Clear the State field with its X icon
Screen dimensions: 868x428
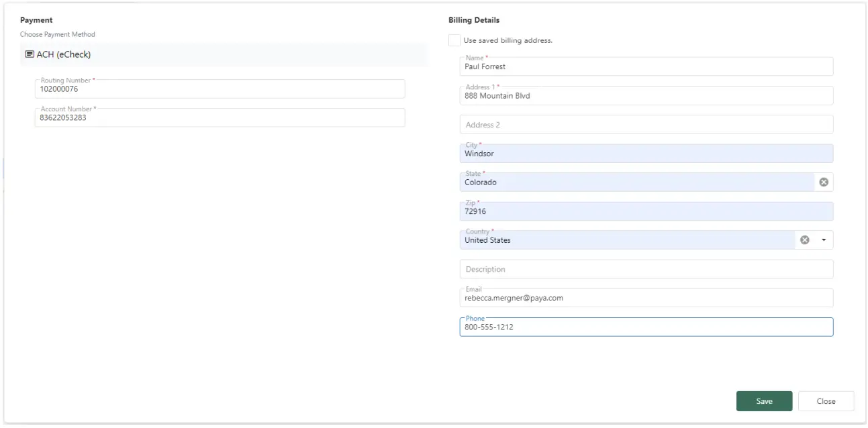pyautogui.click(x=824, y=181)
